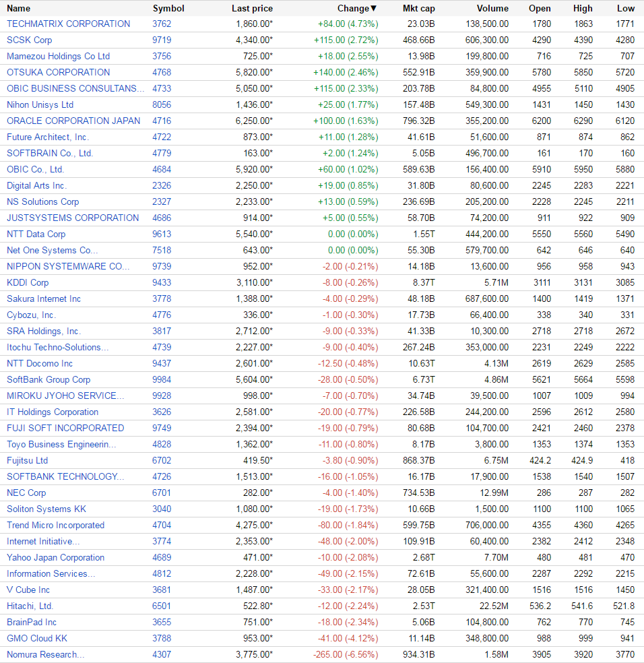Sort table by Symbol header

(x=168, y=9)
